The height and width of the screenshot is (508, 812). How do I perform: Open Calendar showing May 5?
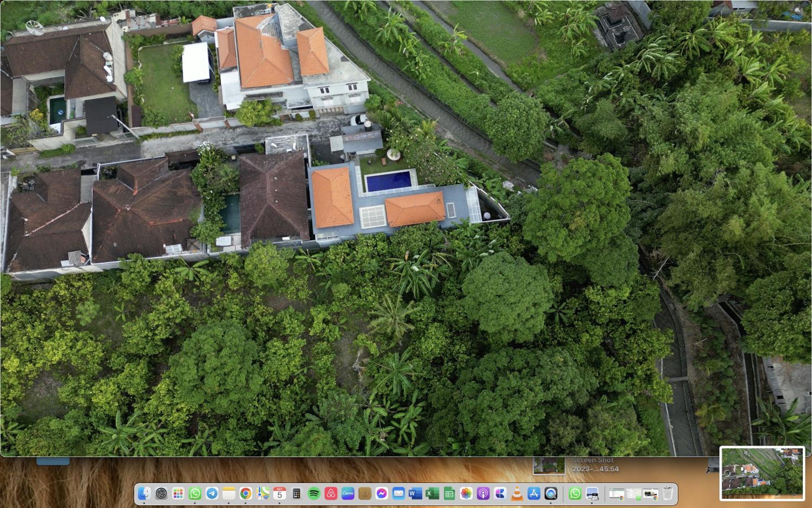280,494
